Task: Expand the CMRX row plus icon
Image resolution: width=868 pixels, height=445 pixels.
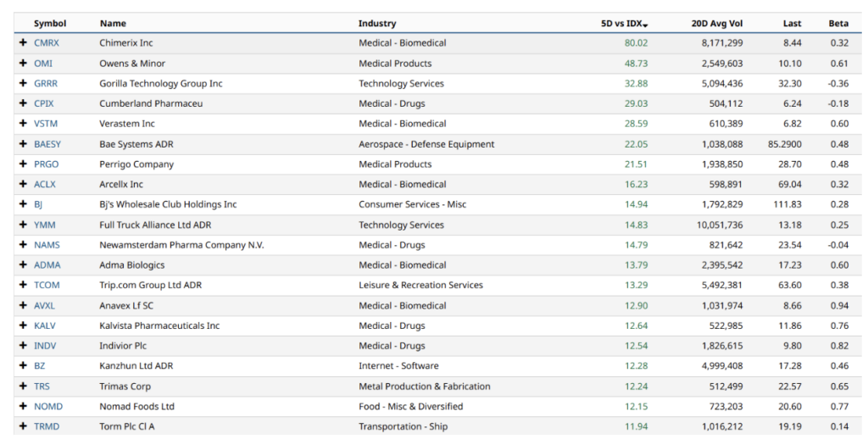Action: (x=23, y=42)
